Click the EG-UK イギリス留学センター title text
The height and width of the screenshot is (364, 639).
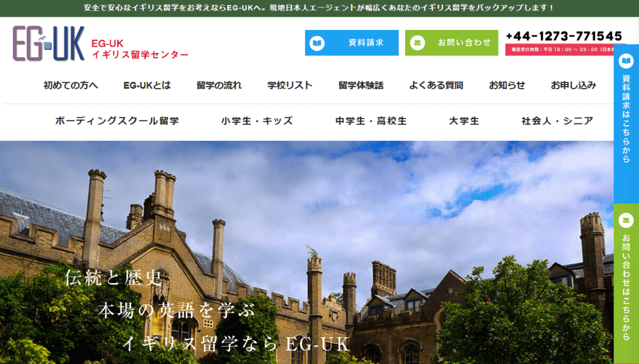[x=140, y=49]
